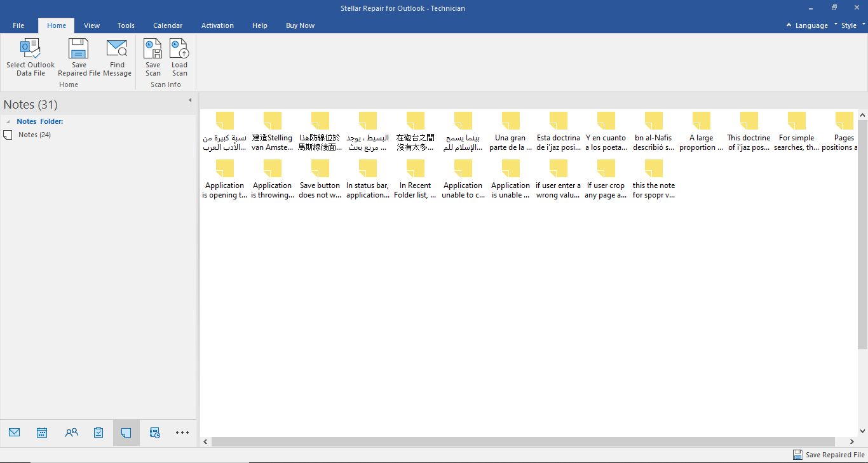Open the Buy Now tab
The width and height of the screenshot is (868, 463).
[300, 25]
